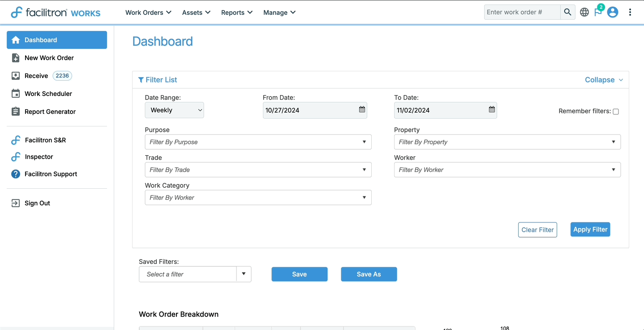Click the To Date input field
The image size is (644, 330).
445,110
